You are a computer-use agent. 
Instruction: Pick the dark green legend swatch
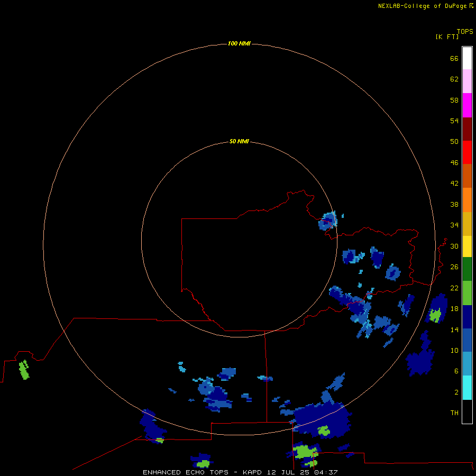coord(467,269)
